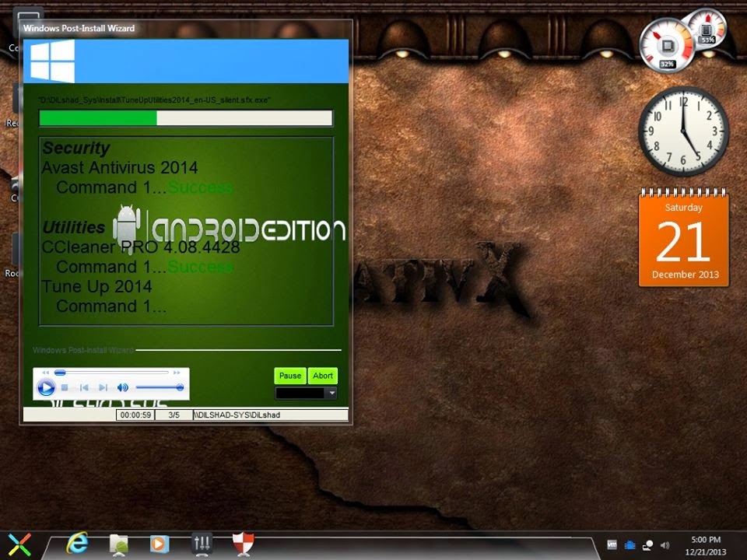Open Internet Explorer from the taskbar

(x=77, y=544)
